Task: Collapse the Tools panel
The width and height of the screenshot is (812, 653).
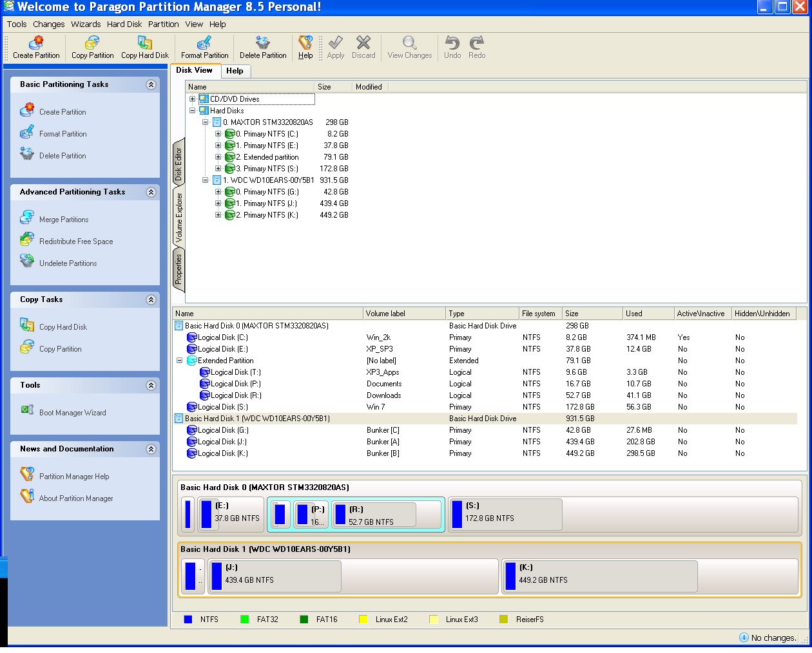Action: 151,385
